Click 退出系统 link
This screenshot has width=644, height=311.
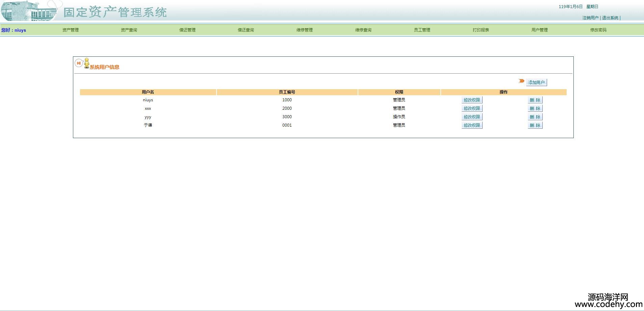pos(610,18)
